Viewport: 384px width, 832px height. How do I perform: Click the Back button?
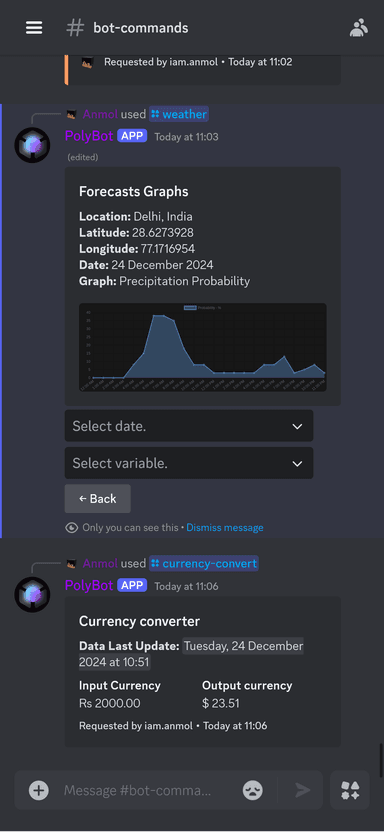click(x=98, y=499)
